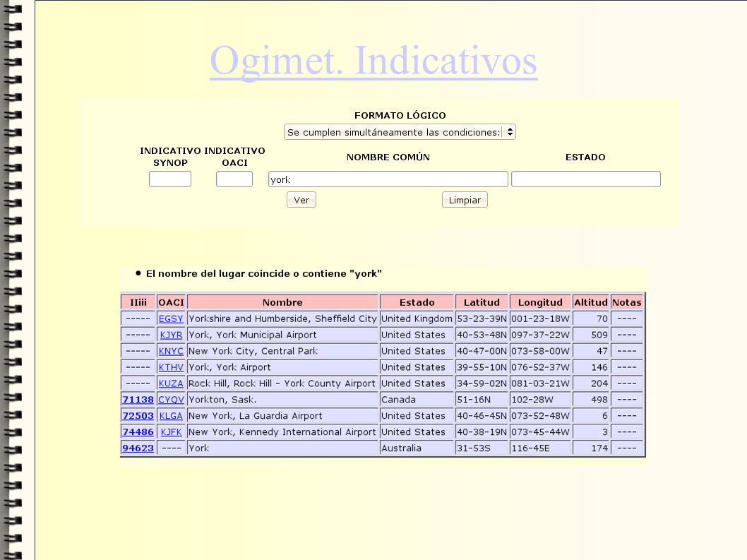
Task: Focus the Indicativo OACI input field
Action: pos(234,179)
